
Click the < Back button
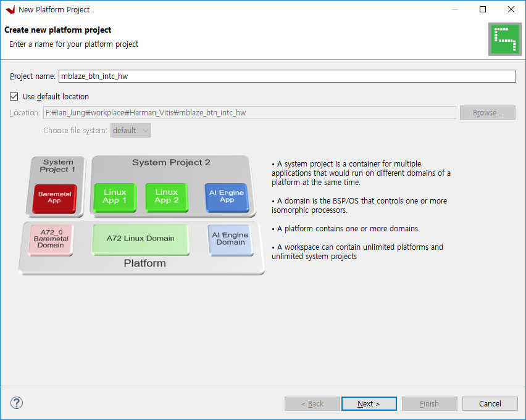pos(312,403)
